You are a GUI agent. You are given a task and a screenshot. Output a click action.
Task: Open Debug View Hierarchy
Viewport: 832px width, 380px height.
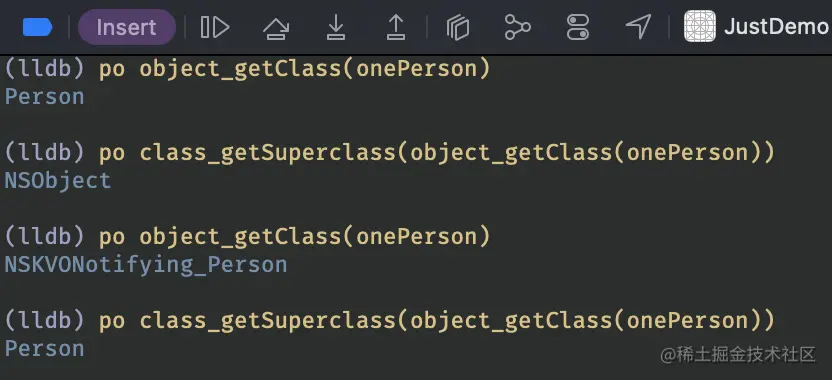[458, 27]
